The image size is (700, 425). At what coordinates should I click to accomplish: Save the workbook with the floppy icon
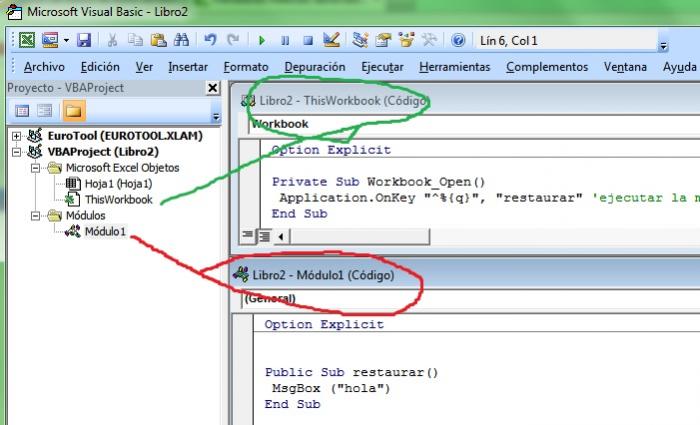(84, 40)
